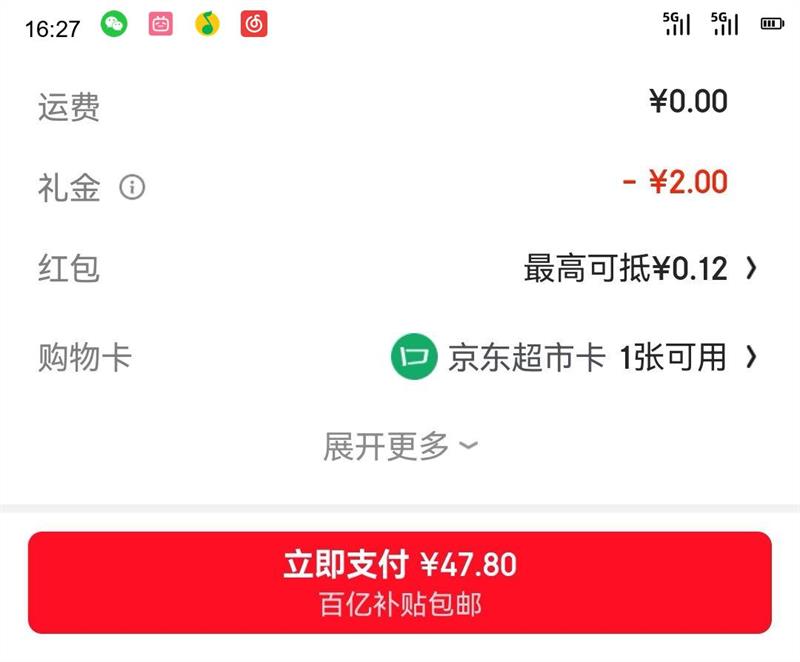Image resolution: width=800 pixels, height=662 pixels.
Task: Select 最高可抵¥0.12 red packet option
Action: [x=626, y=268]
